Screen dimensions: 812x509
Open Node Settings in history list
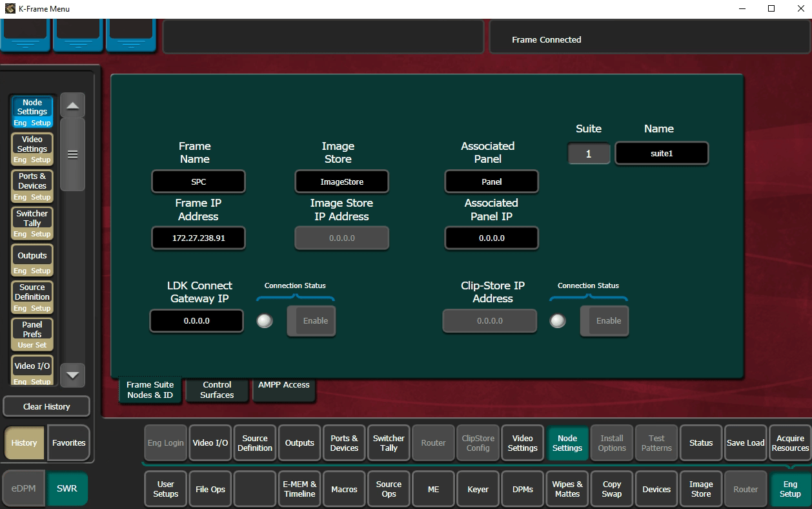tap(32, 112)
